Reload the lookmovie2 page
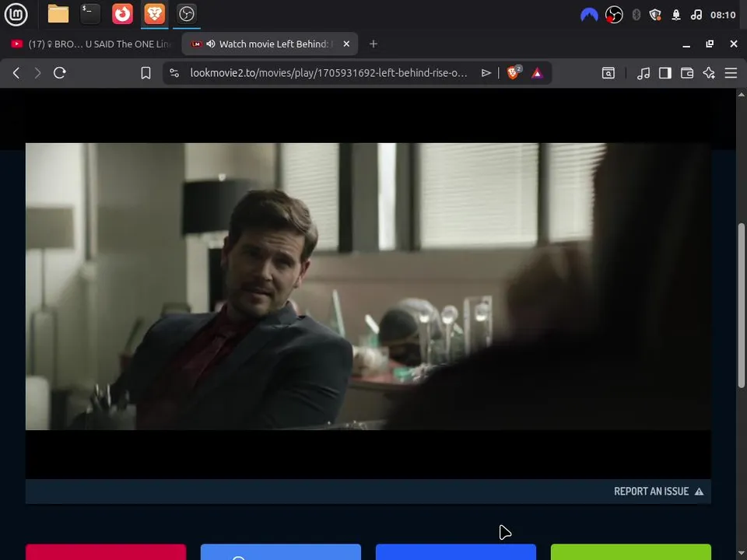 [60, 73]
